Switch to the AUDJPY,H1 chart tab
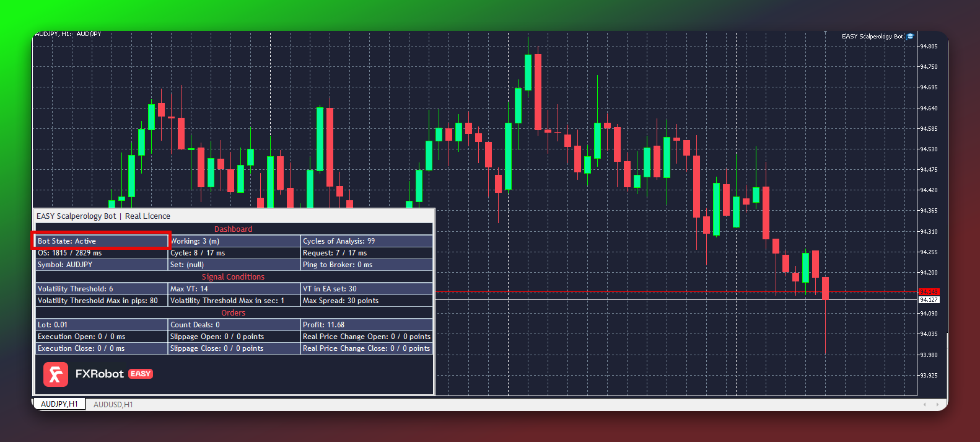 (59, 404)
